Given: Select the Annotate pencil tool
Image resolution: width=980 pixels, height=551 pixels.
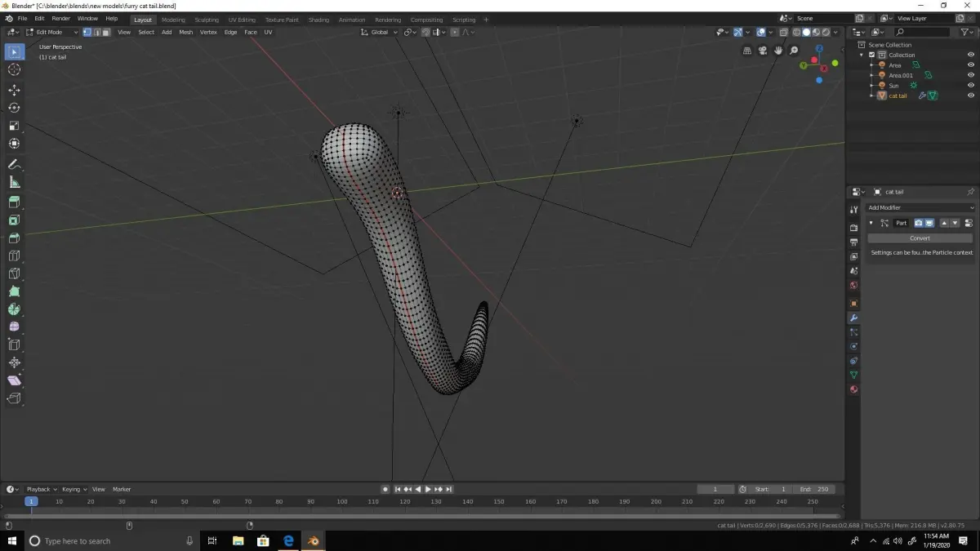Looking at the screenshot, I should [14, 164].
